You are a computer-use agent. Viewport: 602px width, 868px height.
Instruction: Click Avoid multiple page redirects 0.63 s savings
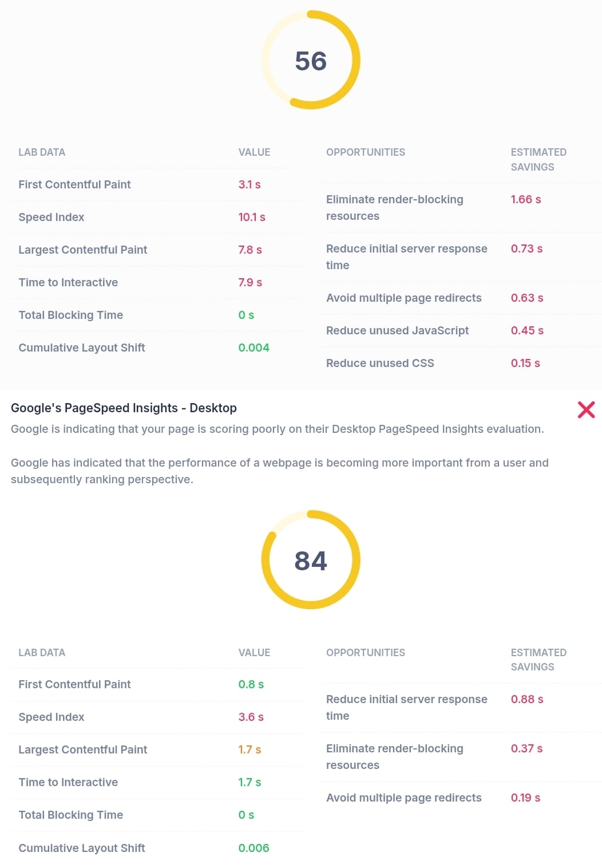(x=526, y=298)
